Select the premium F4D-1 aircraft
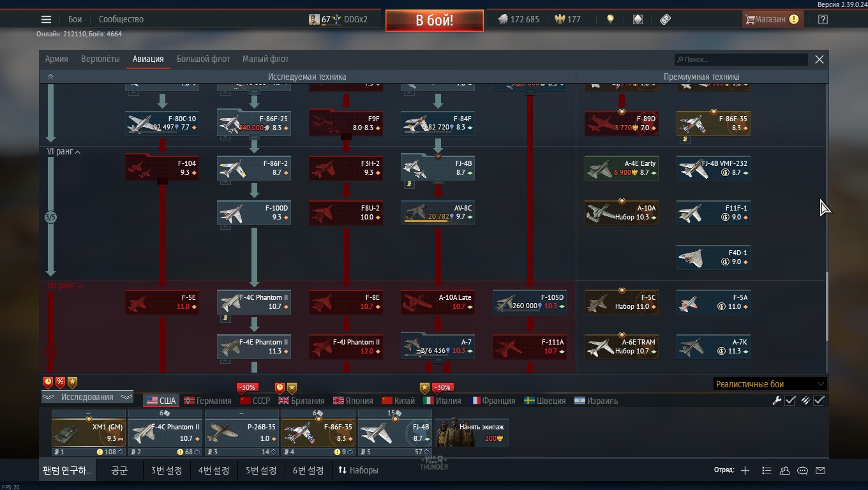 (x=714, y=257)
